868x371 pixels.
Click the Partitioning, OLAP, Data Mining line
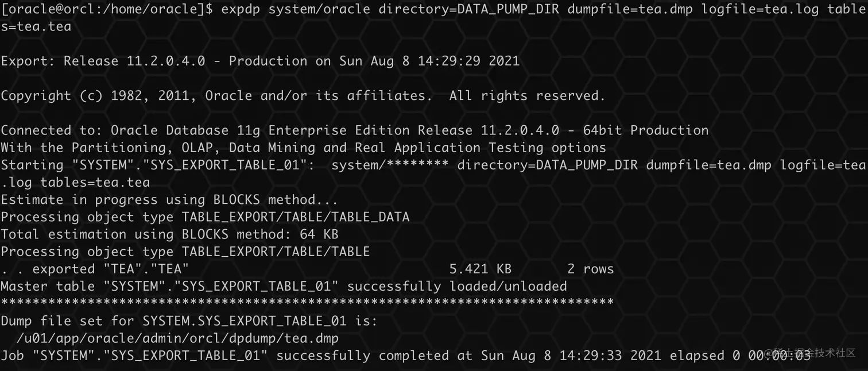click(303, 148)
